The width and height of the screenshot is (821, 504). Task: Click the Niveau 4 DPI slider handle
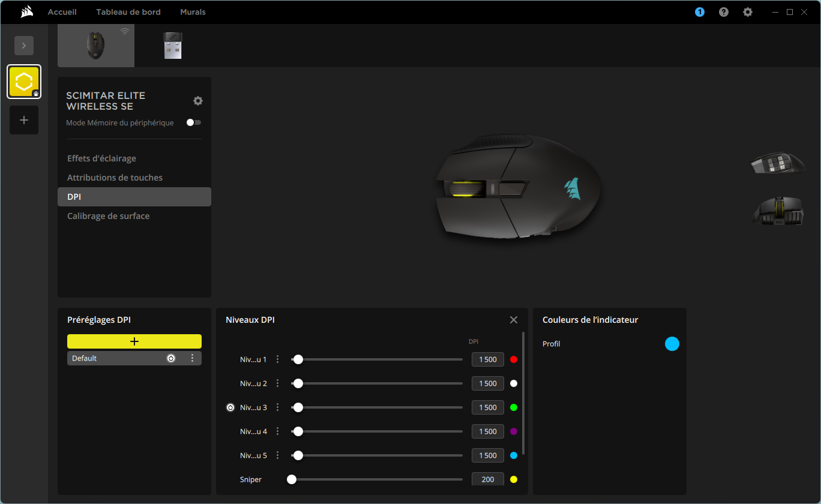[298, 431]
